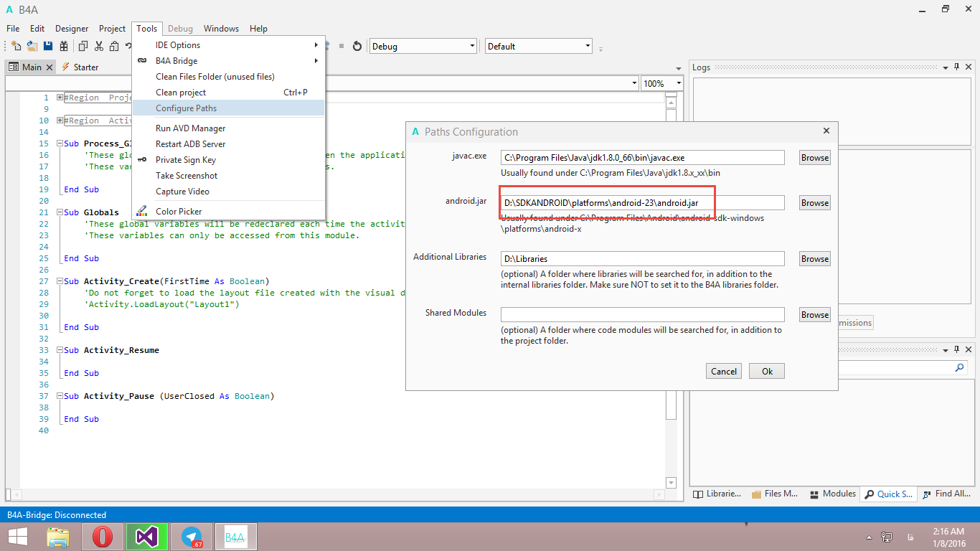Select Private Sign Key menu item

(185, 160)
